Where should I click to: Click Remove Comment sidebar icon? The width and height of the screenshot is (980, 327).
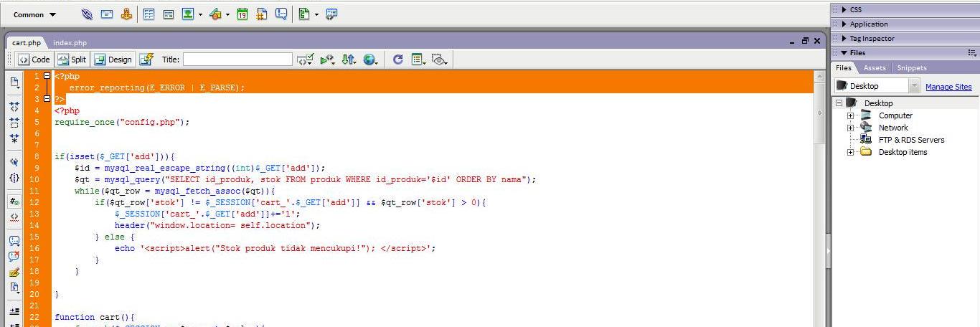pyautogui.click(x=14, y=257)
